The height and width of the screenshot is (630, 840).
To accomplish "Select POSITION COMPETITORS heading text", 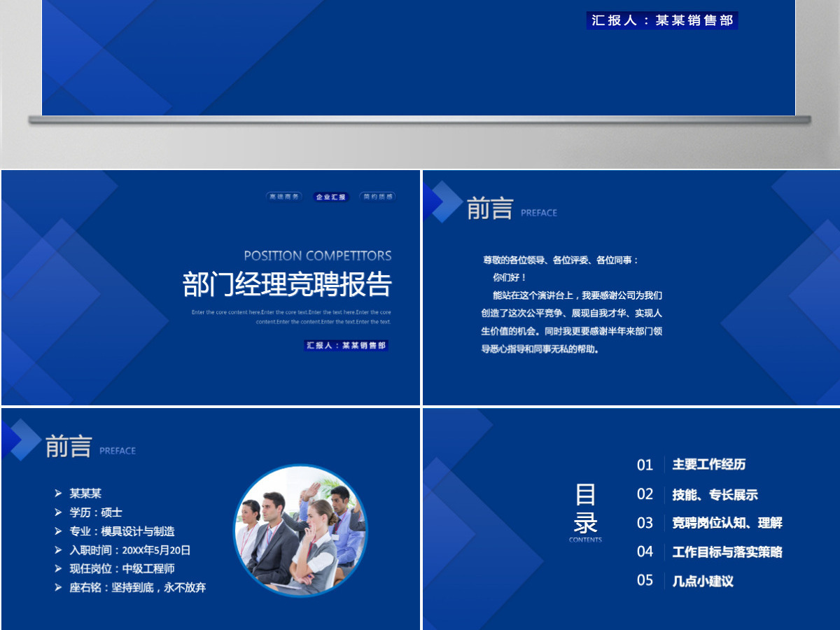I will click(x=318, y=255).
